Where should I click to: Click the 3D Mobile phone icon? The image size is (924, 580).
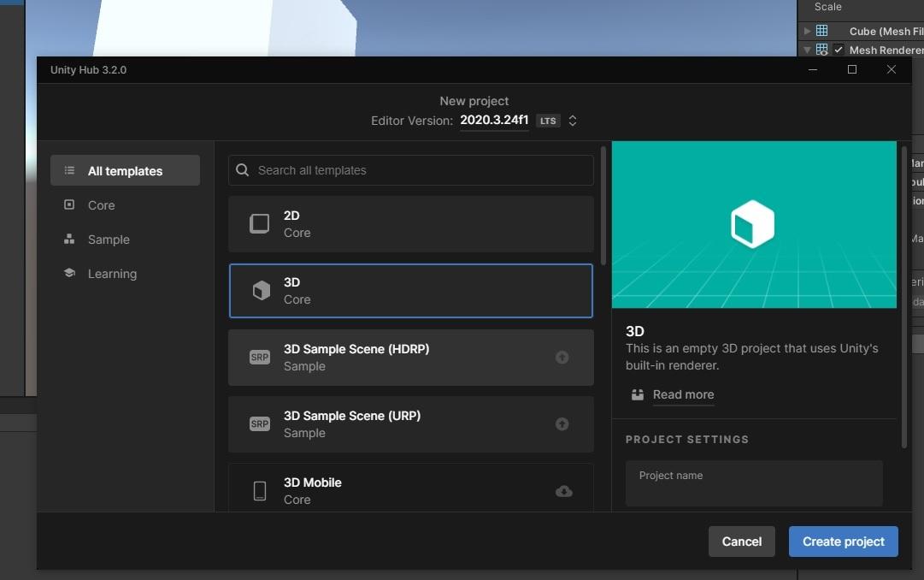(x=259, y=491)
